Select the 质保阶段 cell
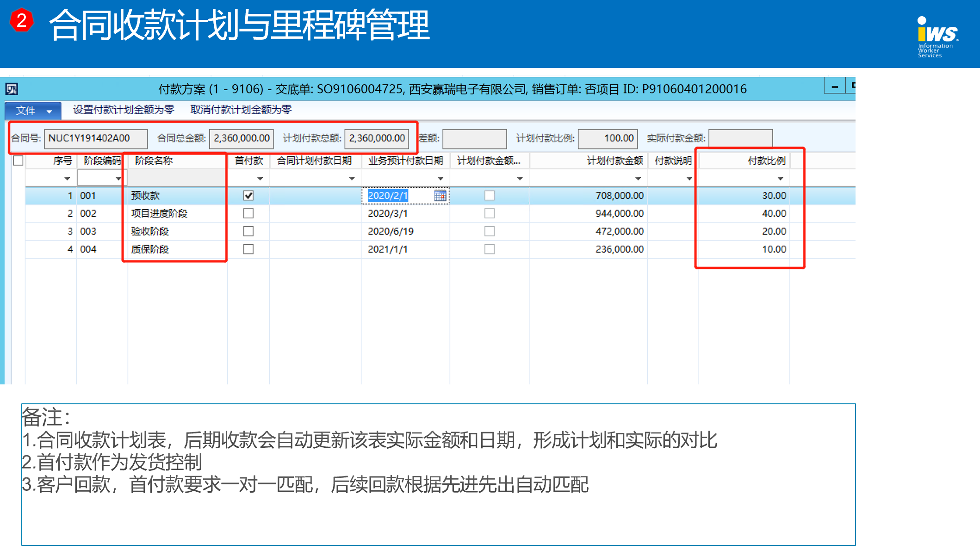Screen dimensions: 980x550 coord(177,249)
